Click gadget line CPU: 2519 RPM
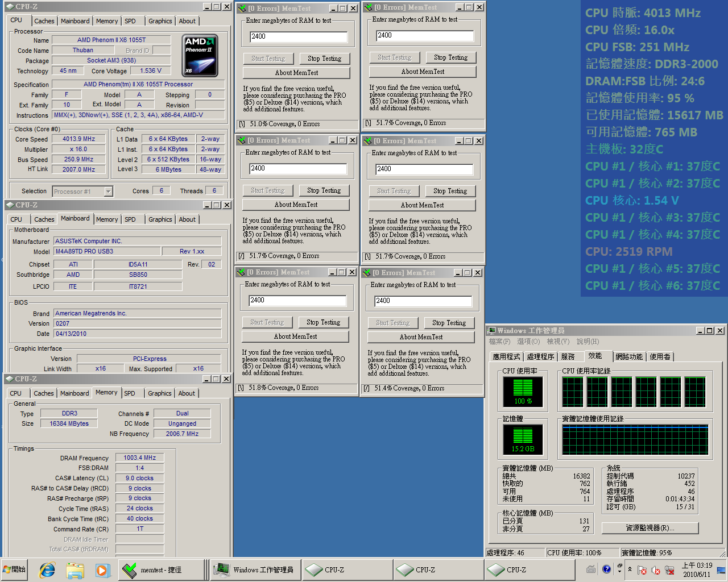Image resolution: width=728 pixels, height=582 pixels. point(629,251)
